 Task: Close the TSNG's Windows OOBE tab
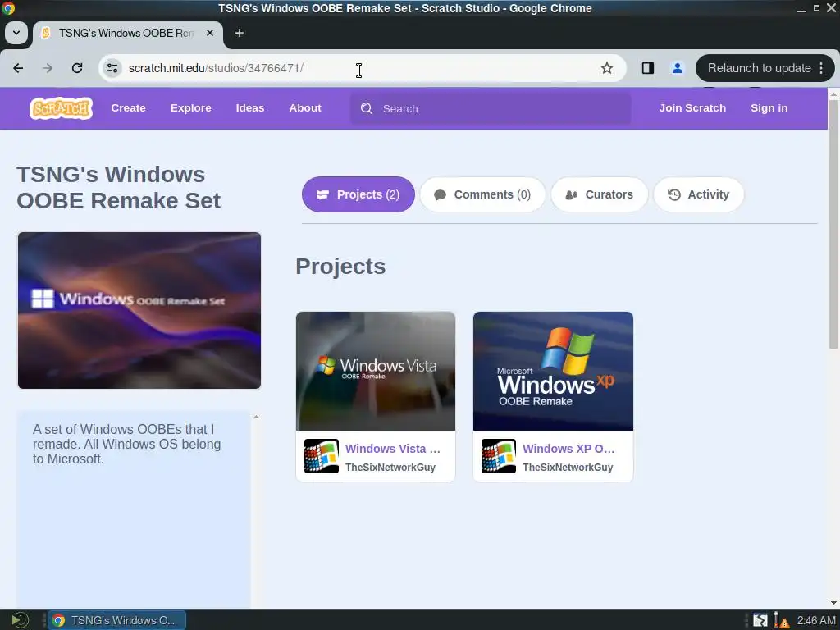210,33
